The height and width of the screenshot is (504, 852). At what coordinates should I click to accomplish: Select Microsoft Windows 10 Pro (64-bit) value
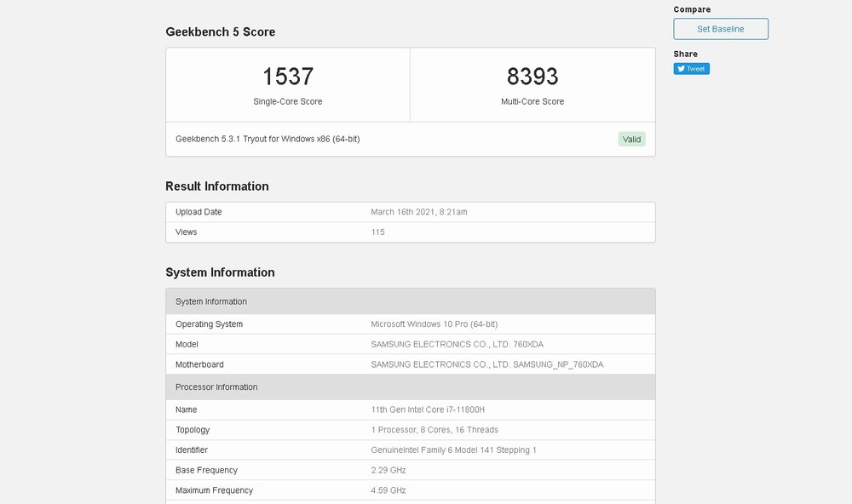[x=435, y=324]
